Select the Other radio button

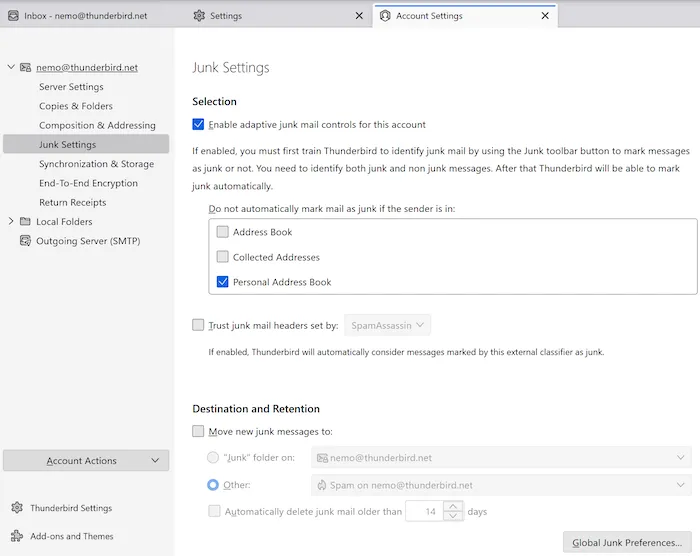[x=213, y=485]
